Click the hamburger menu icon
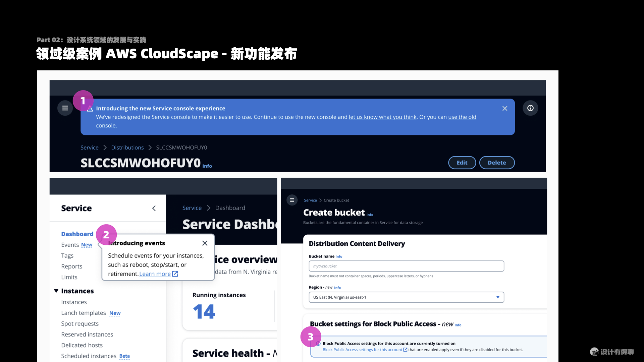The width and height of the screenshot is (644, 362). tap(65, 108)
